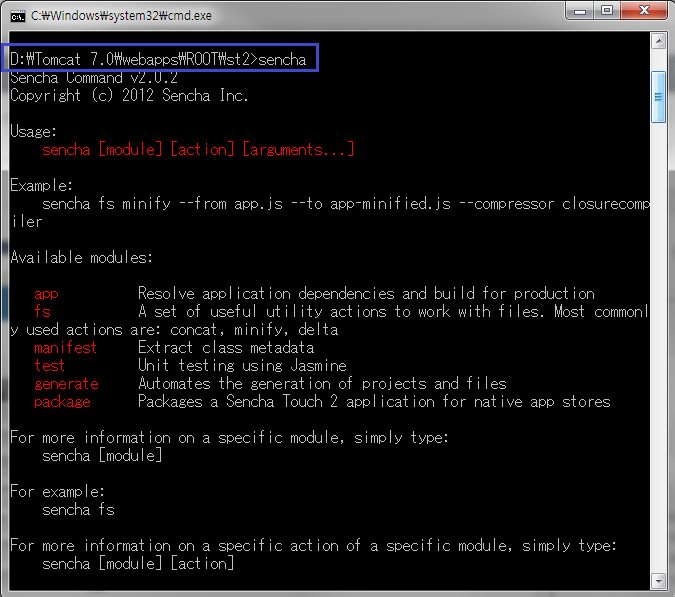Click the 'Sencha Command v2.0.2' line
This screenshot has height=597, width=675.
(x=94, y=78)
